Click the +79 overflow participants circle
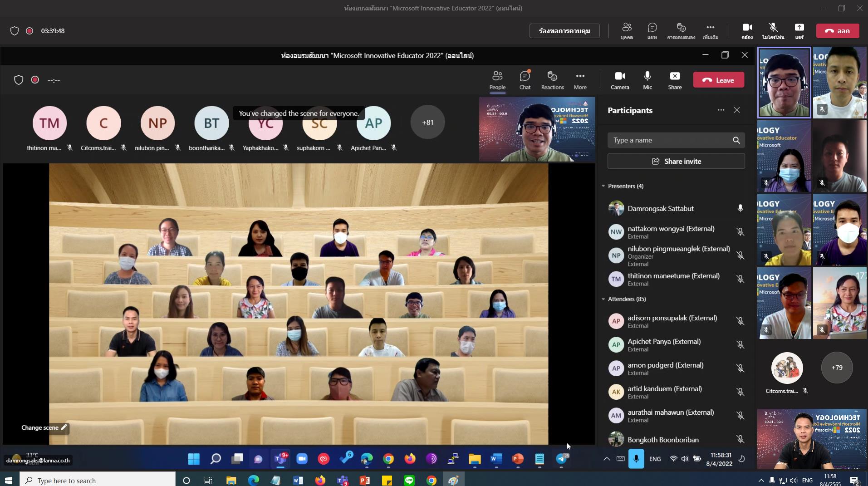 pos(837,368)
